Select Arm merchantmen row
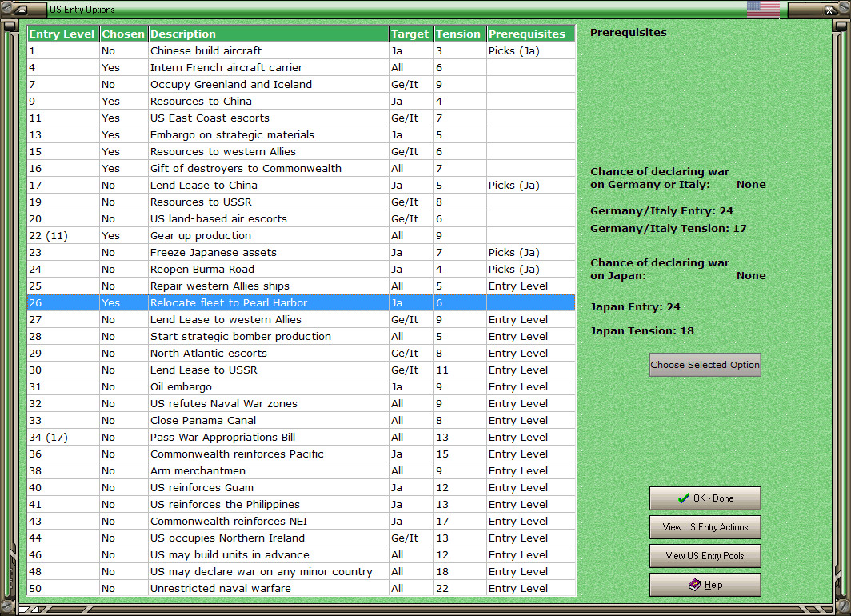The width and height of the screenshot is (851, 616). (x=302, y=471)
